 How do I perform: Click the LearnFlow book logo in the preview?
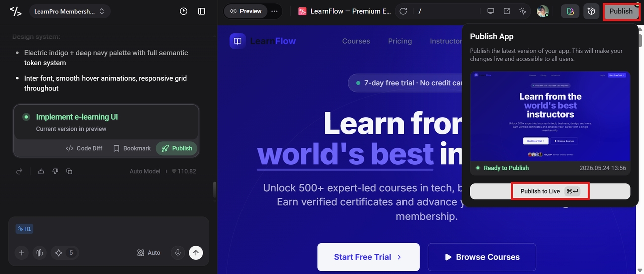[x=238, y=41]
